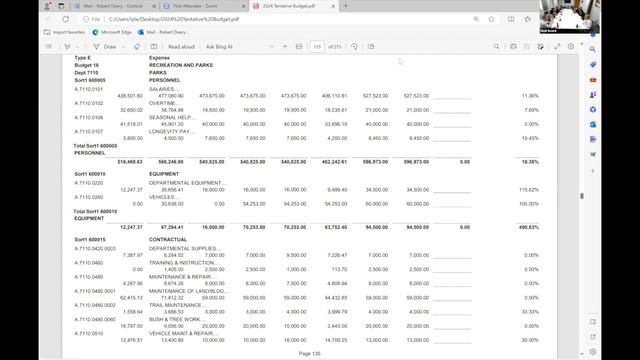The height and width of the screenshot is (360, 640).
Task: Open the tab actions menu icon
Action: [x=61, y=6]
